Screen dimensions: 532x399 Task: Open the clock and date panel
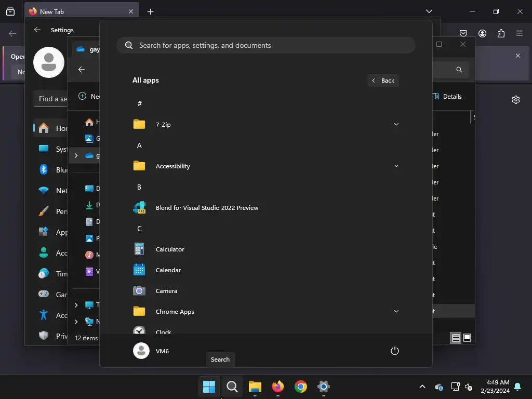click(495, 387)
